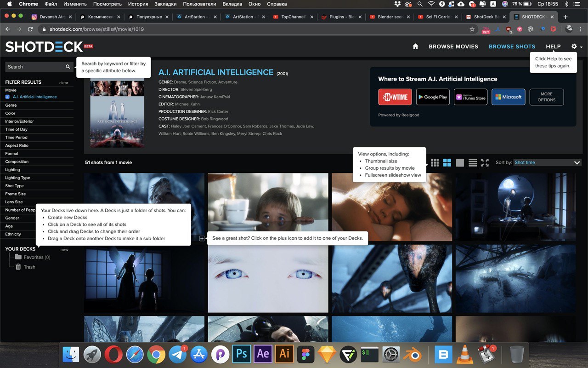588x368 pixels.
Task: Switch to the Sci Fi Corridor tab
Action: pyautogui.click(x=437, y=17)
